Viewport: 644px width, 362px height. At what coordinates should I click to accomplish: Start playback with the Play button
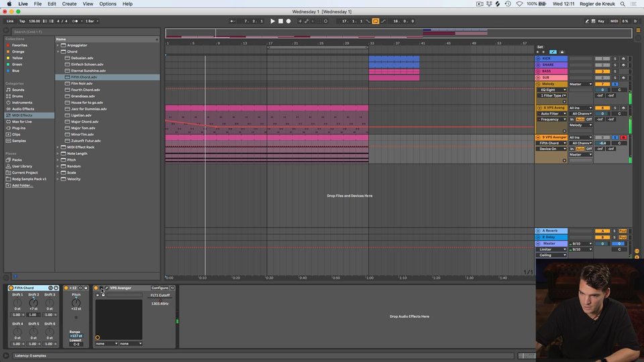click(x=272, y=21)
